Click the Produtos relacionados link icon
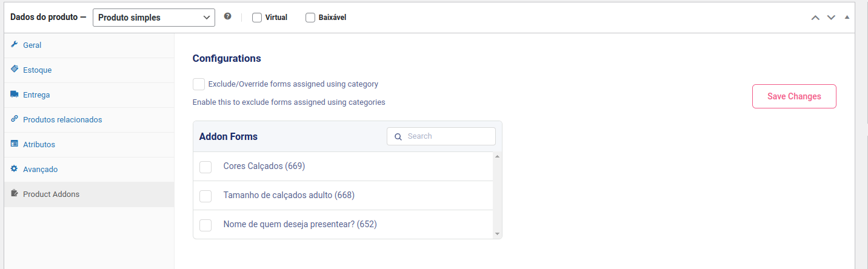 click(x=15, y=119)
